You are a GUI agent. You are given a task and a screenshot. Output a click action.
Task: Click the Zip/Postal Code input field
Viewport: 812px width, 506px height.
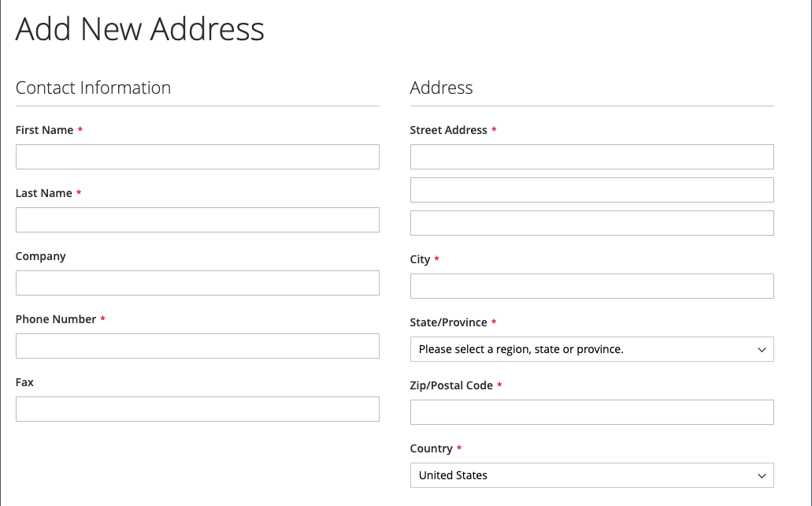click(591, 411)
